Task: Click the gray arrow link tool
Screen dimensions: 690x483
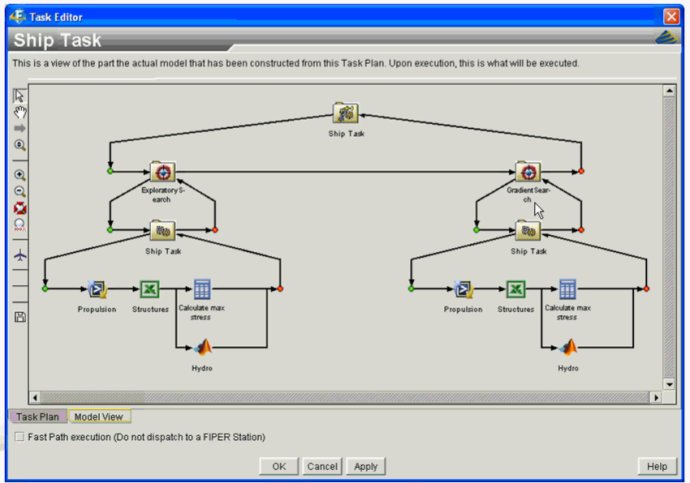Action: point(20,128)
